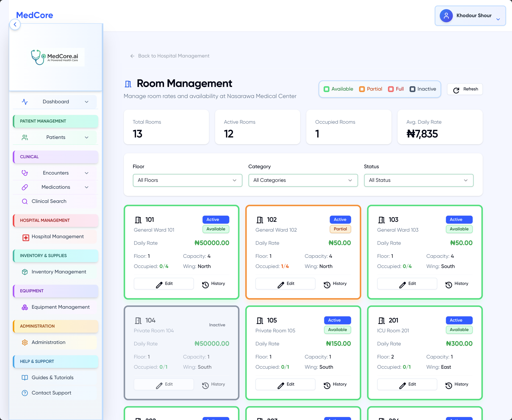Viewport: 512px width, 420px height.
Task: Toggle the Inactive legend checkbox
Action: coord(412,89)
